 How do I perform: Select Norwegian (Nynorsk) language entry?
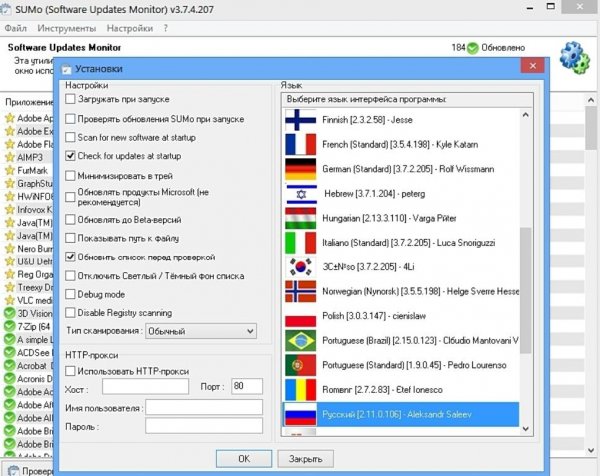(402, 292)
